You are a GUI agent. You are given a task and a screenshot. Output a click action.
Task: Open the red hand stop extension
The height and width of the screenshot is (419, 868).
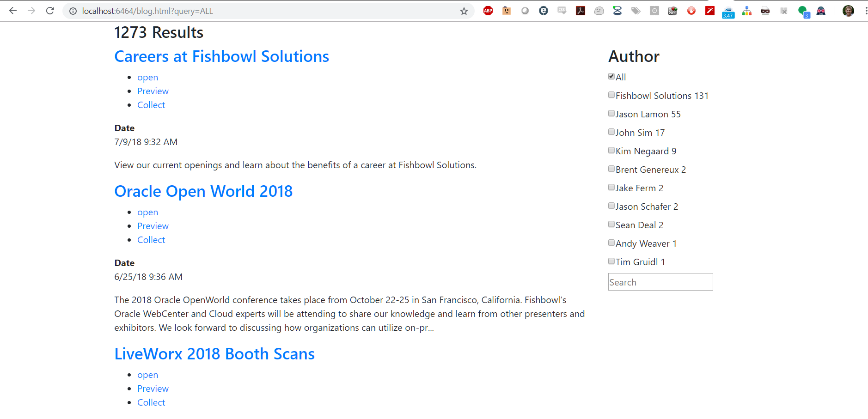pyautogui.click(x=691, y=11)
